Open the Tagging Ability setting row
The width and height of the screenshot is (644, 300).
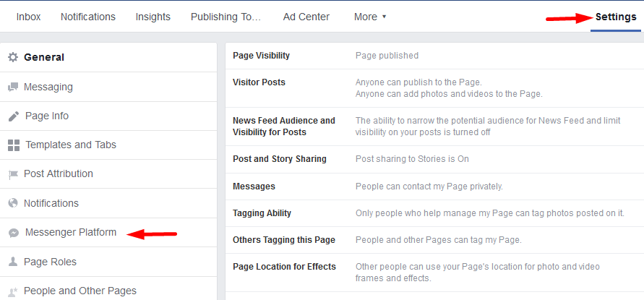click(x=434, y=213)
